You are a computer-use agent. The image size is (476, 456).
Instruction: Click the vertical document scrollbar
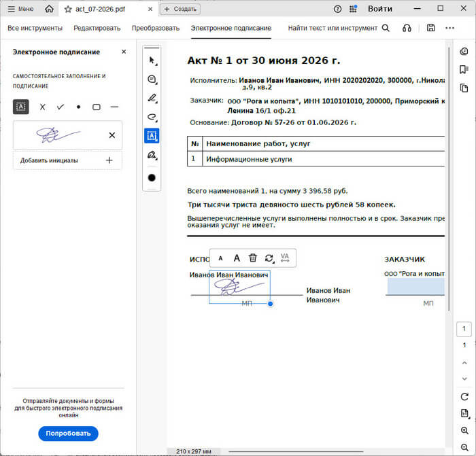point(449,179)
